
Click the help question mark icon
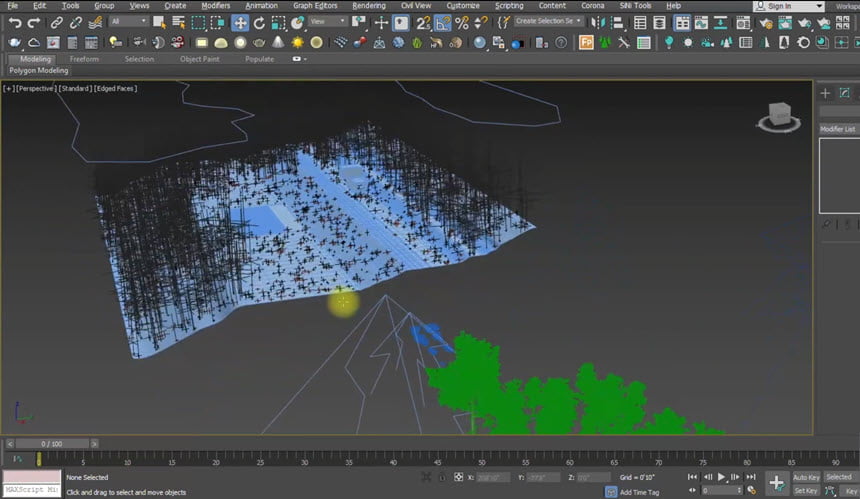point(561,42)
